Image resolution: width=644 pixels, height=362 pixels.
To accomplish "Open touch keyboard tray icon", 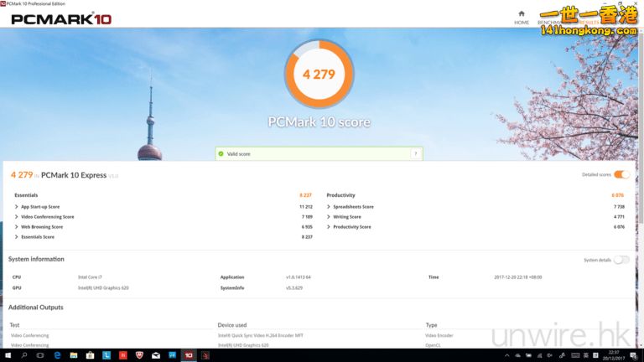I will coord(575,355).
